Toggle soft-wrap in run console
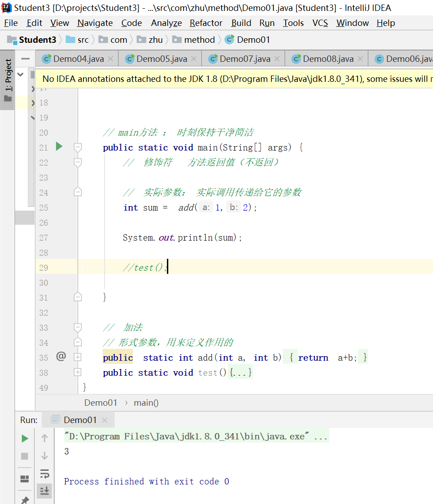This screenshot has height=504, width=433. [45, 474]
